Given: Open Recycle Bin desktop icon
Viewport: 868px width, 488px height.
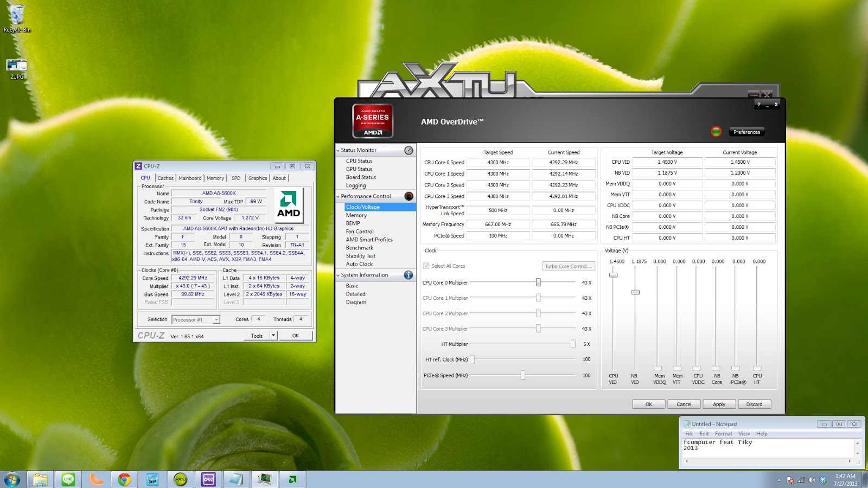Looking at the screenshot, I should [17, 18].
